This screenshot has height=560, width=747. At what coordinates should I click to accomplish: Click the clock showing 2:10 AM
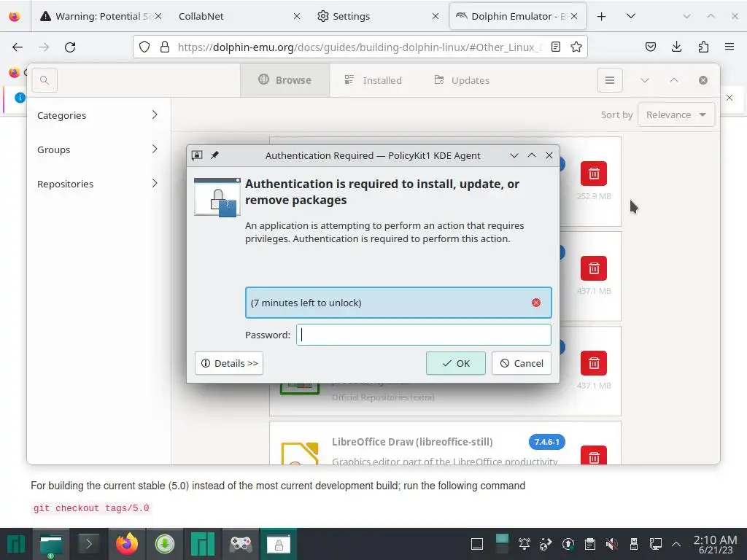[715, 540]
